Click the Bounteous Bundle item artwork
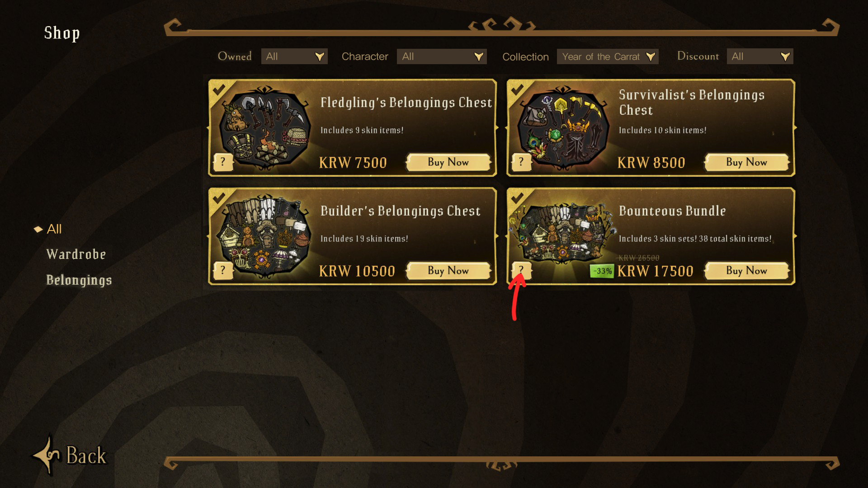 point(562,235)
